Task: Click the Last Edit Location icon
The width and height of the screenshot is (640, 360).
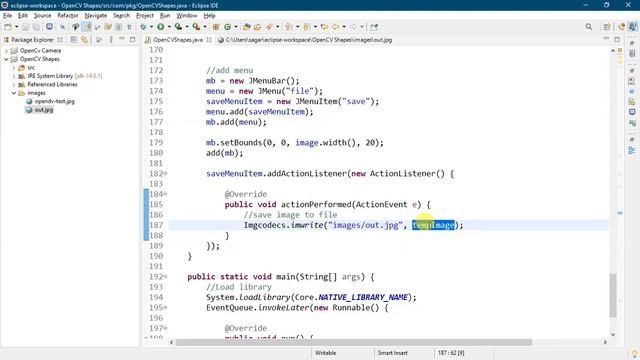Action: [324, 27]
